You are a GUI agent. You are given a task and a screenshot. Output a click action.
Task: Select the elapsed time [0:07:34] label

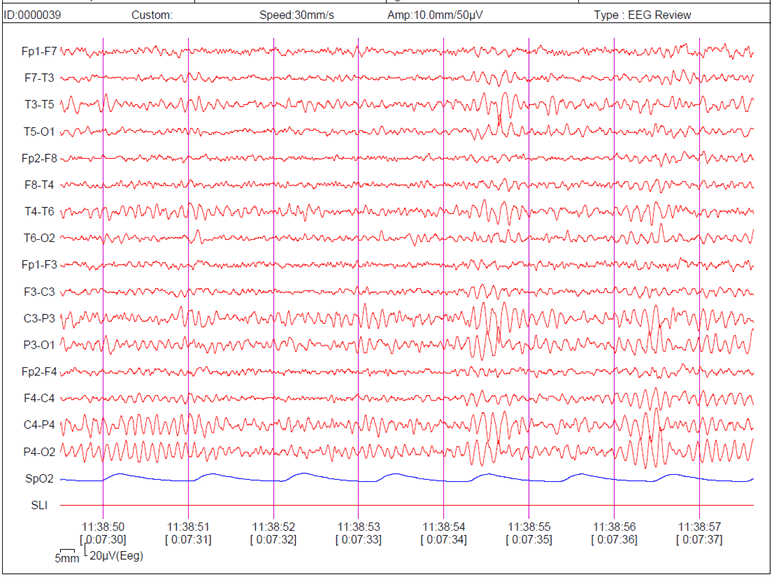[444, 539]
